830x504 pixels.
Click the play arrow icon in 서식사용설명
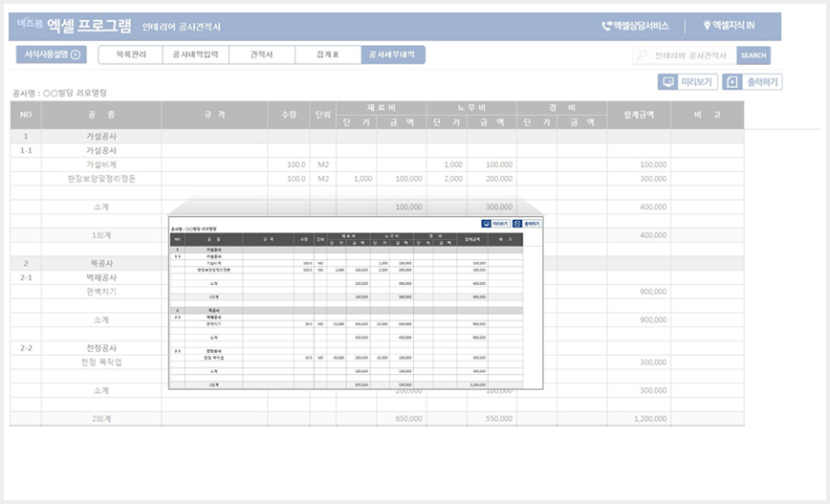coord(76,55)
